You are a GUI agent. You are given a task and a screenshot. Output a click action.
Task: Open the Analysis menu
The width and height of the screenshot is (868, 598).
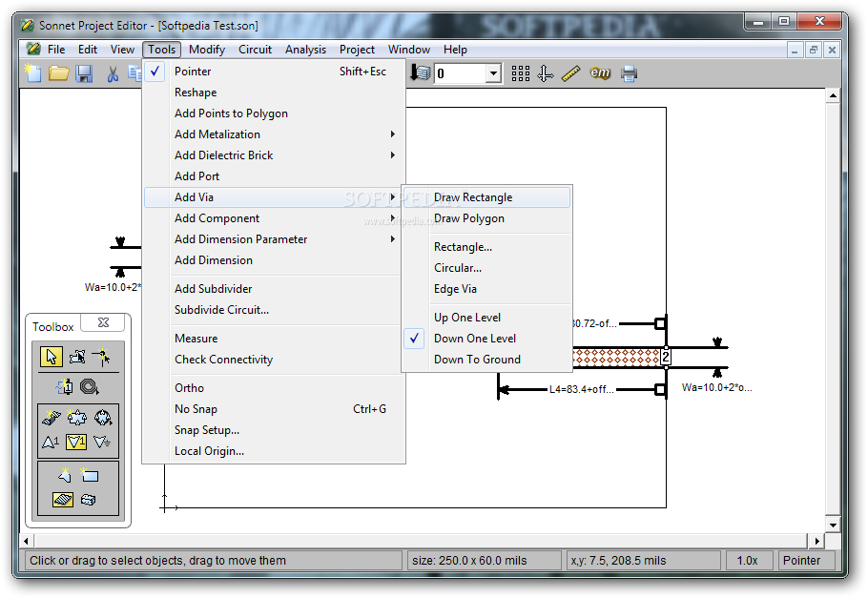pos(305,50)
